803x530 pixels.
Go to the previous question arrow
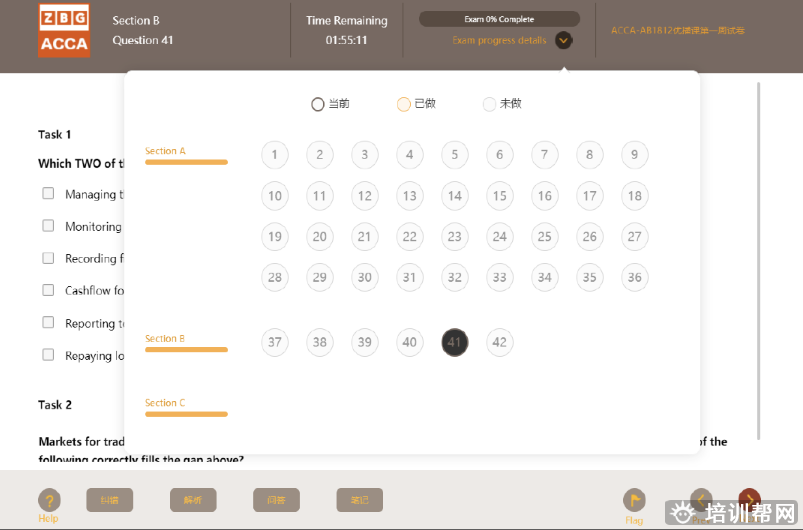(701, 499)
